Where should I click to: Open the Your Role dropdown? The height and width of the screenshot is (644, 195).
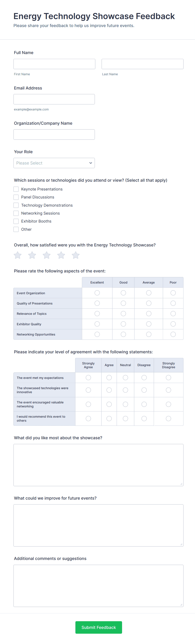click(x=54, y=163)
